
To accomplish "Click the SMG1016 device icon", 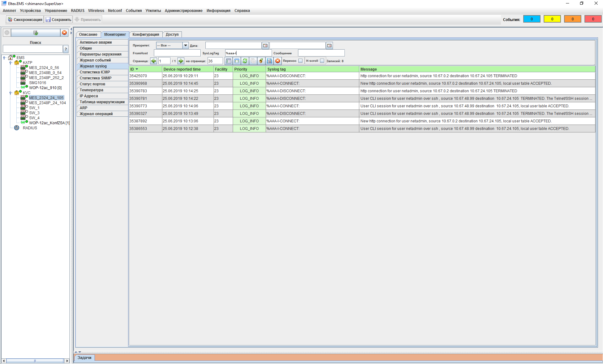I will tap(23, 82).
